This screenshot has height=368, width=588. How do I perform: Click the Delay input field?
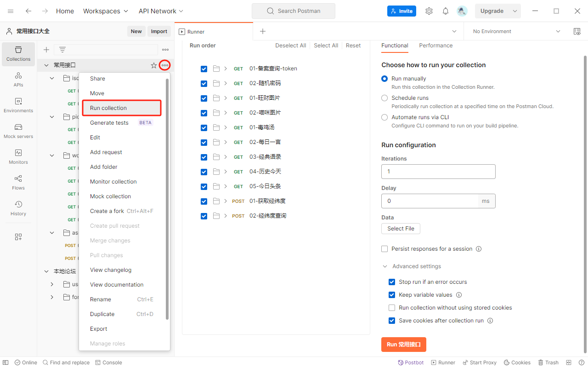430,201
